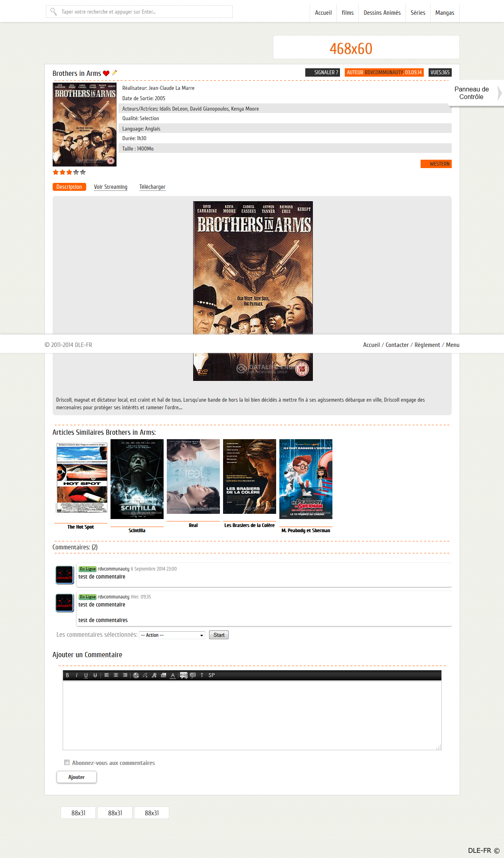Screen dimensions: 504x858
Task: Center align comment text
Action: (x=116, y=675)
